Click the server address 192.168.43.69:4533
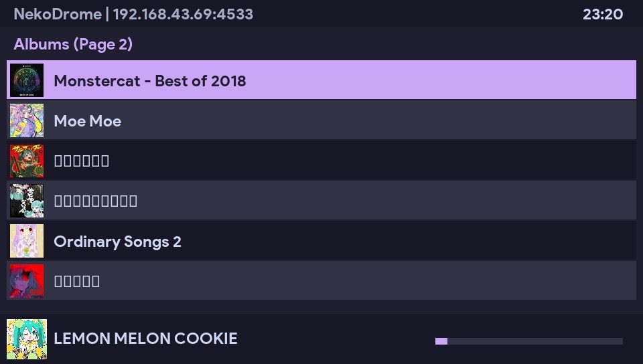This screenshot has height=364, width=643. 183,14
